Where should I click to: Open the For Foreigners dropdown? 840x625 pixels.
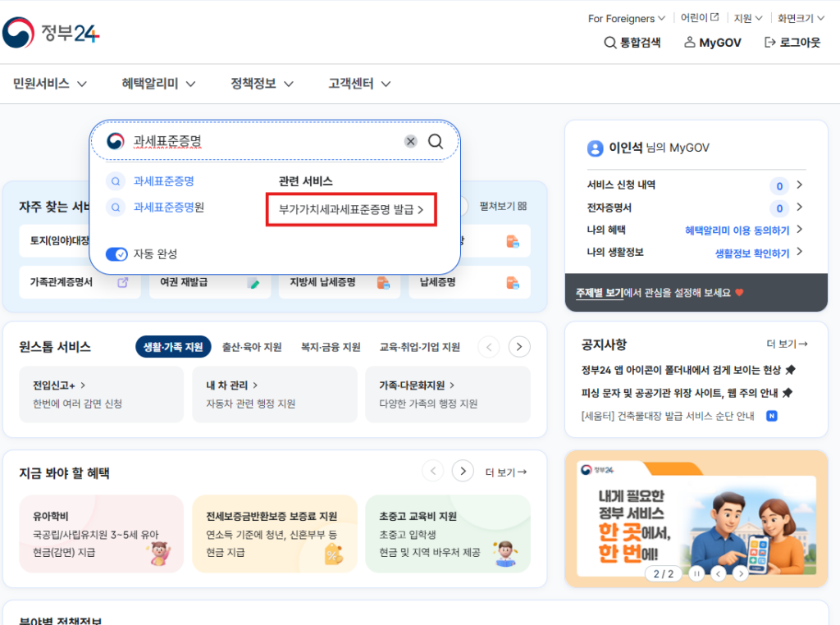(627, 18)
